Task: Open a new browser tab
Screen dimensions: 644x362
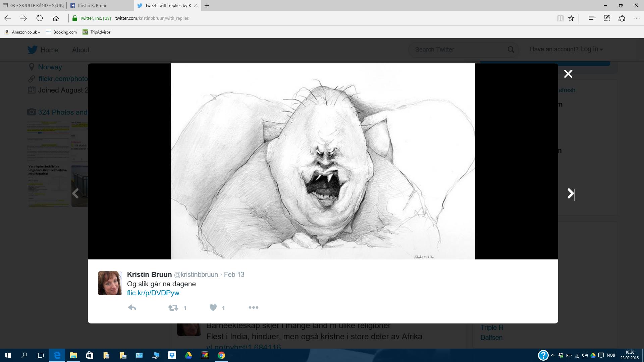Action: 207,5
